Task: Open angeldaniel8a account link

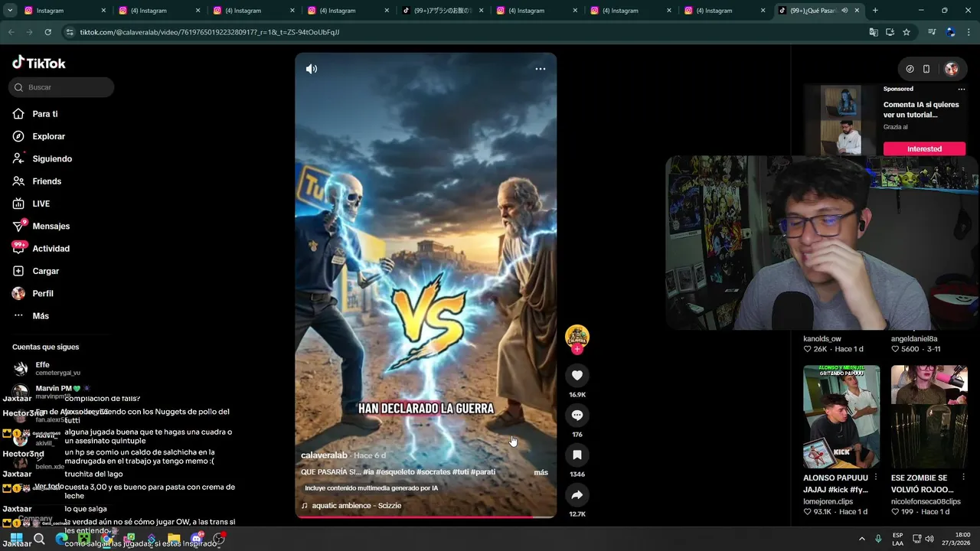Action: point(914,338)
